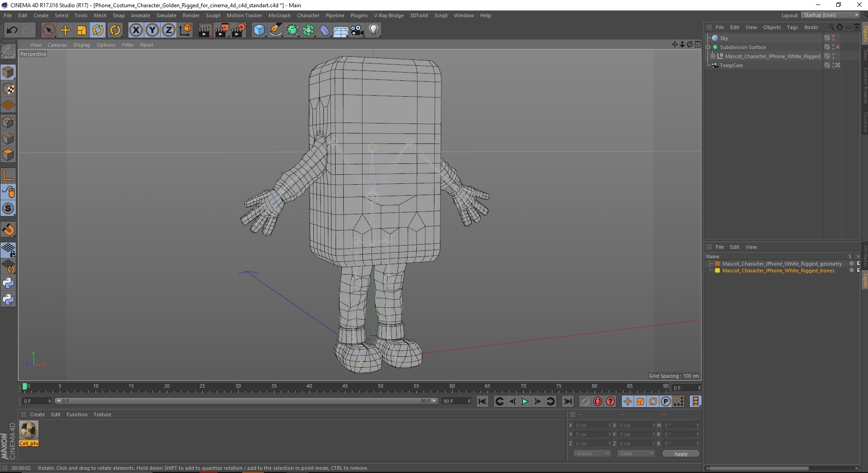Select the Scale tool
Image resolution: width=868 pixels, height=473 pixels.
pyautogui.click(x=82, y=30)
